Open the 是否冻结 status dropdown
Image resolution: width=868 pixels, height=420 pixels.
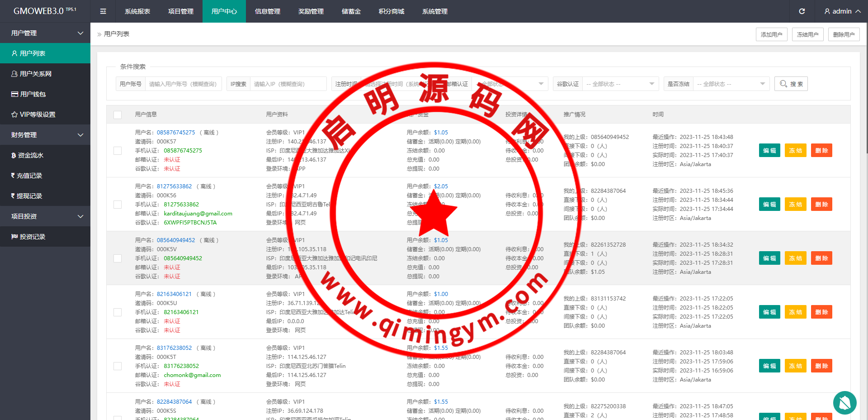point(731,84)
